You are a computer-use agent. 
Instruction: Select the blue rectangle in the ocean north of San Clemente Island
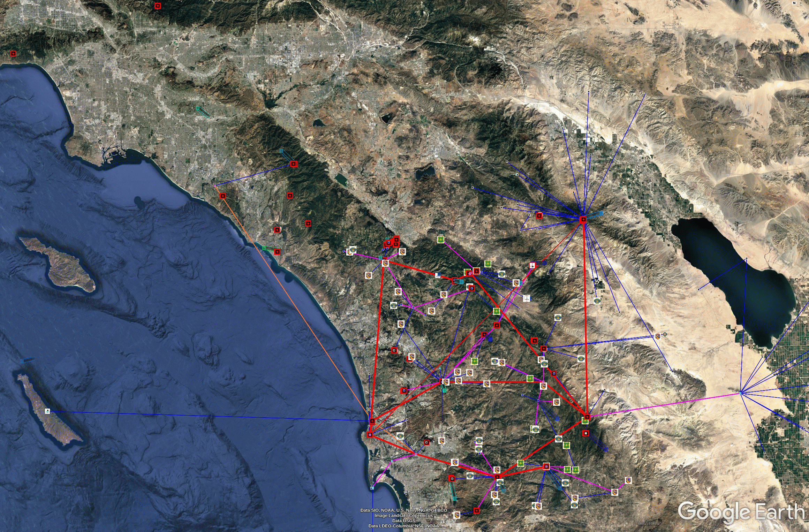[x=28, y=360]
